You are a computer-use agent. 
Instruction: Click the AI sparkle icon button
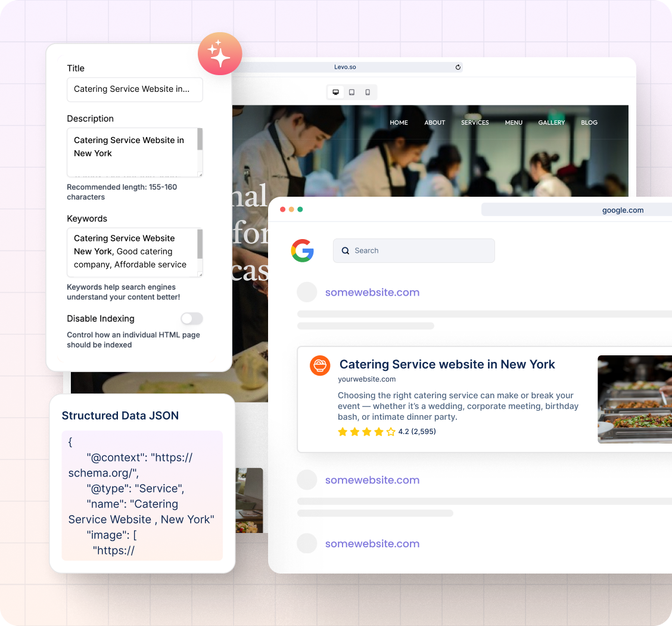(220, 54)
